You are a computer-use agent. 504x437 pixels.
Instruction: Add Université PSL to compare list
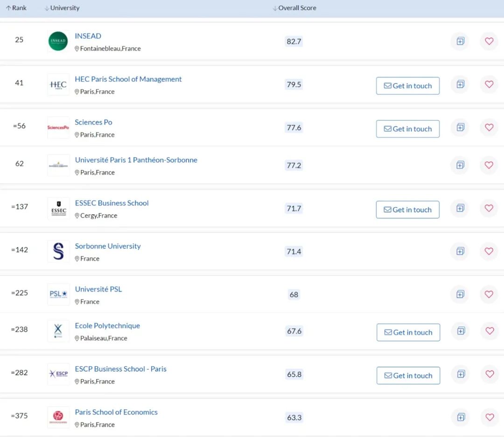tap(460, 294)
